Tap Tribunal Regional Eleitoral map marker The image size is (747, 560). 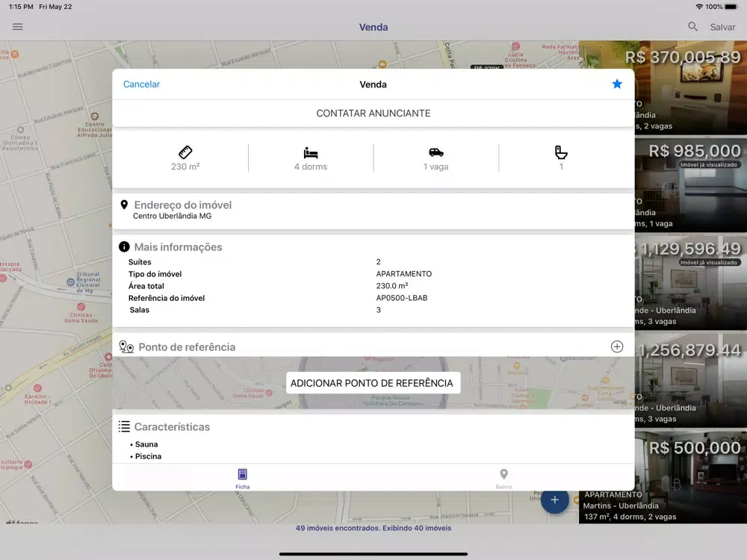pyautogui.click(x=70, y=282)
